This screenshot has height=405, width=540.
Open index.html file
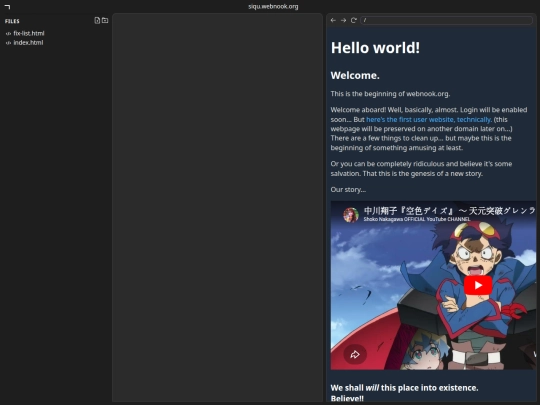(28, 43)
